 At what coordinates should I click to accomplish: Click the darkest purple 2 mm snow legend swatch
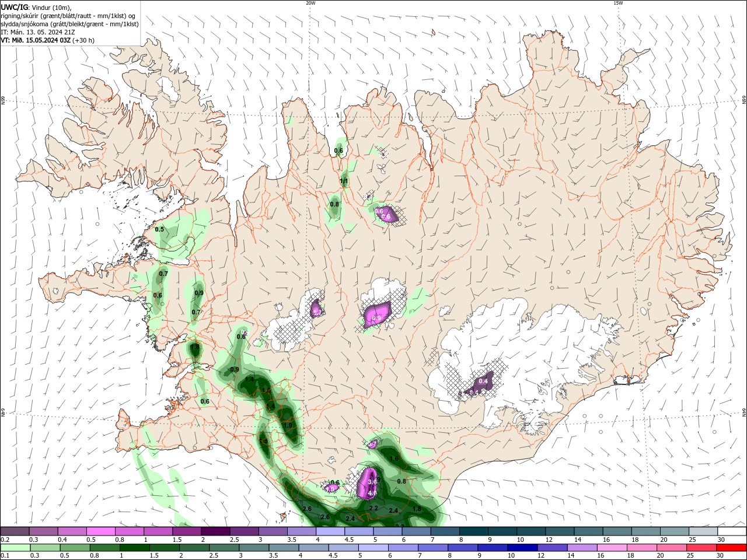pyautogui.click(x=215, y=531)
